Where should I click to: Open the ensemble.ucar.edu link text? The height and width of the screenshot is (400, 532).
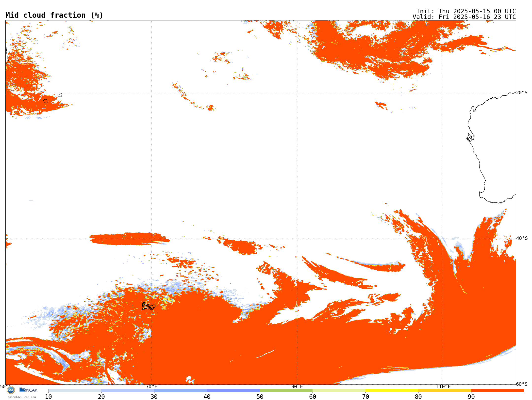pyautogui.click(x=22, y=397)
